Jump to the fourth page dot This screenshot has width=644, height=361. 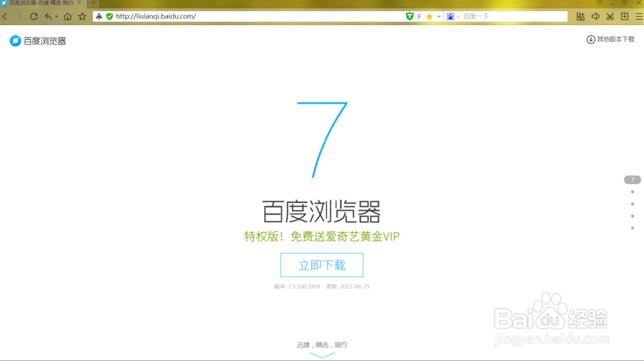pyautogui.click(x=632, y=216)
